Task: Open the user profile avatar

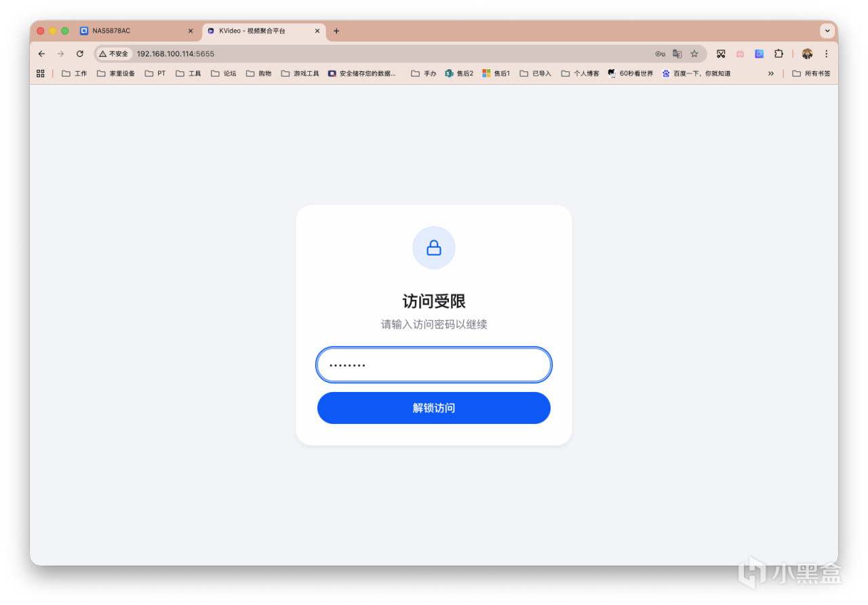Action: click(807, 54)
